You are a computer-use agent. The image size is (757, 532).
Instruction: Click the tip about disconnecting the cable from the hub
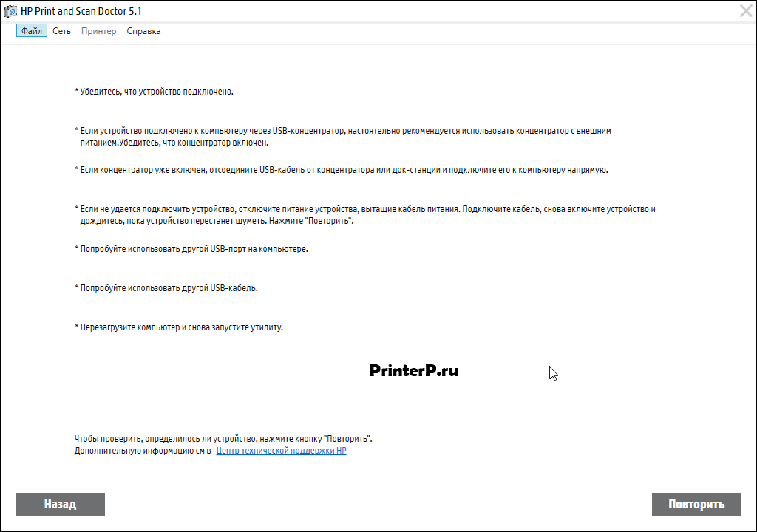pyautogui.click(x=342, y=170)
